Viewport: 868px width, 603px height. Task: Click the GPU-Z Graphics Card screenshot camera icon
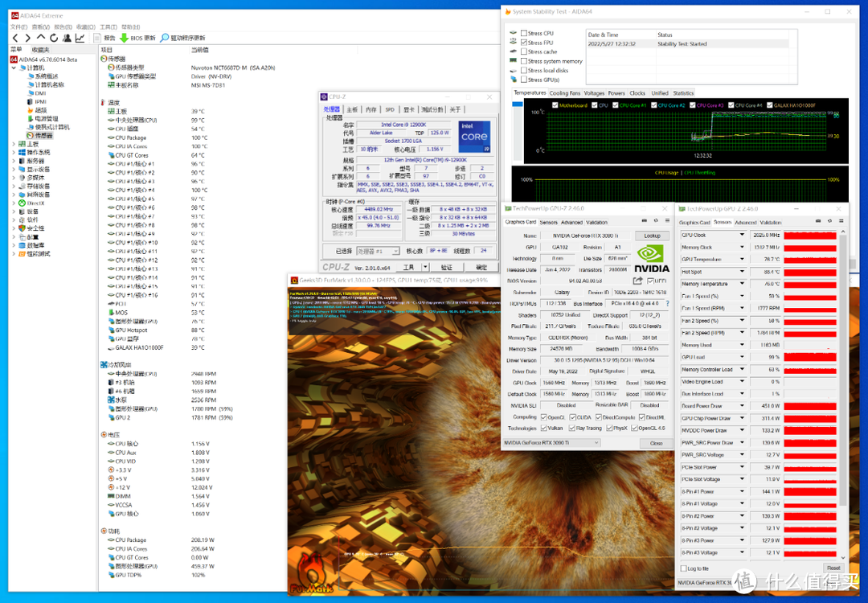tap(645, 221)
